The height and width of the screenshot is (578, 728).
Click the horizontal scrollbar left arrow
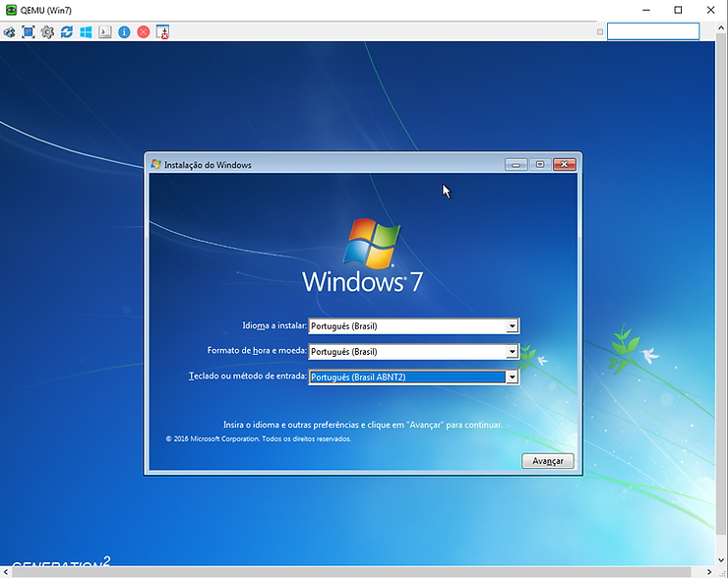(6, 572)
